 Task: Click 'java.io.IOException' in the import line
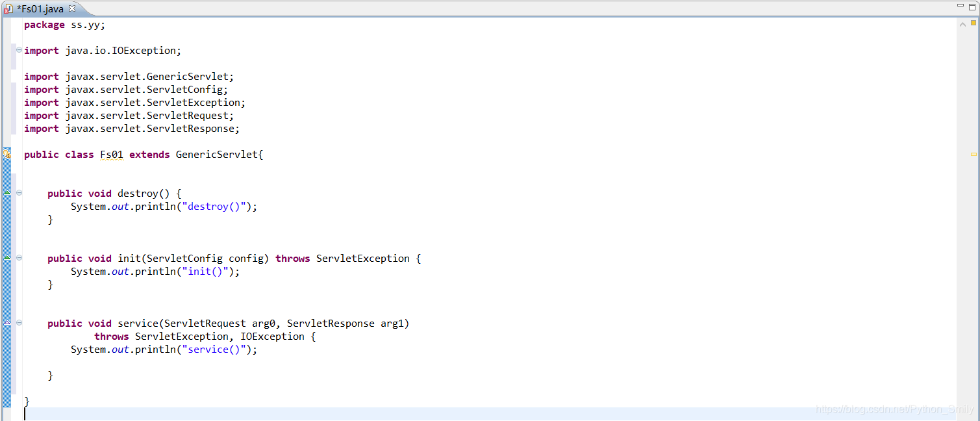(121, 51)
